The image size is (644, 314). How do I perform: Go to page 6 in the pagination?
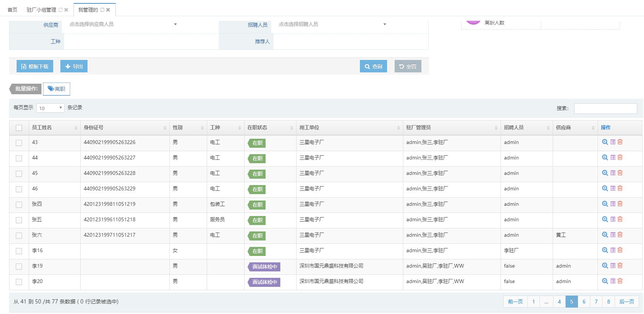[584, 302]
